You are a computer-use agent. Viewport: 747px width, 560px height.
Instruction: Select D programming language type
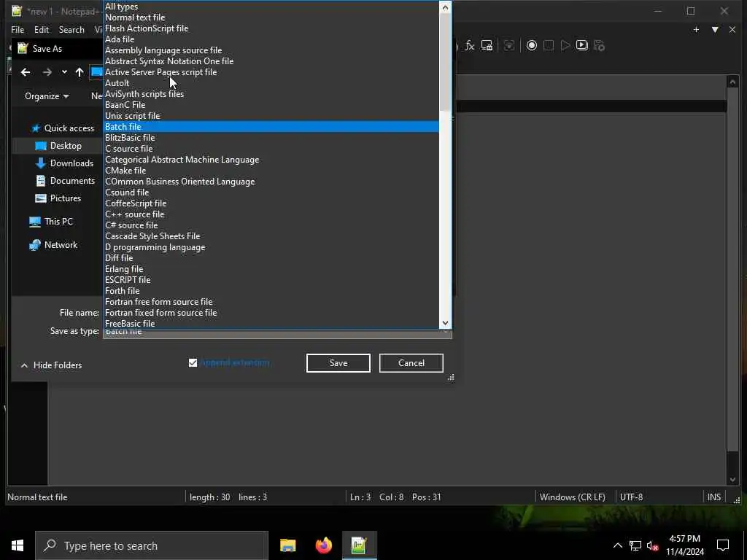(271, 247)
